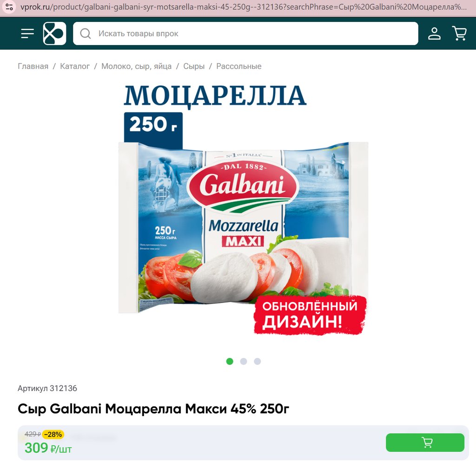Viewport: 476px width, 463px height.
Task: Open the user account profile icon
Action: click(435, 33)
